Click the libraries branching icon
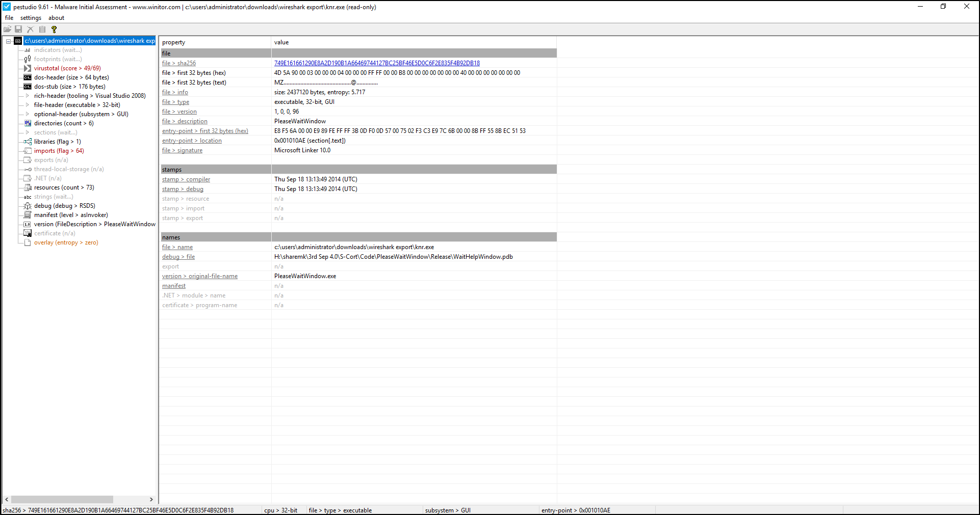This screenshot has width=980, height=515. click(x=28, y=142)
